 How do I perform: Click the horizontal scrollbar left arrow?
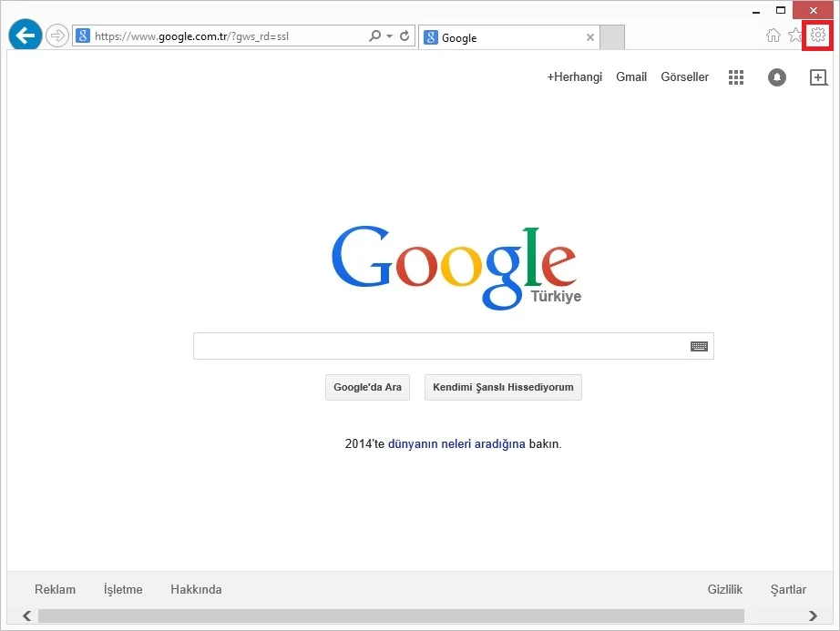[x=26, y=616]
